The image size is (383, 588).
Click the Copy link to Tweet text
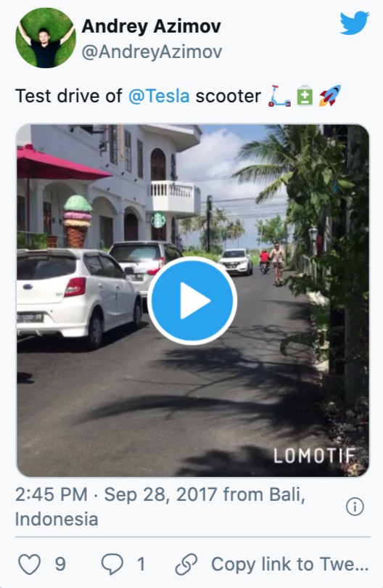(x=289, y=564)
